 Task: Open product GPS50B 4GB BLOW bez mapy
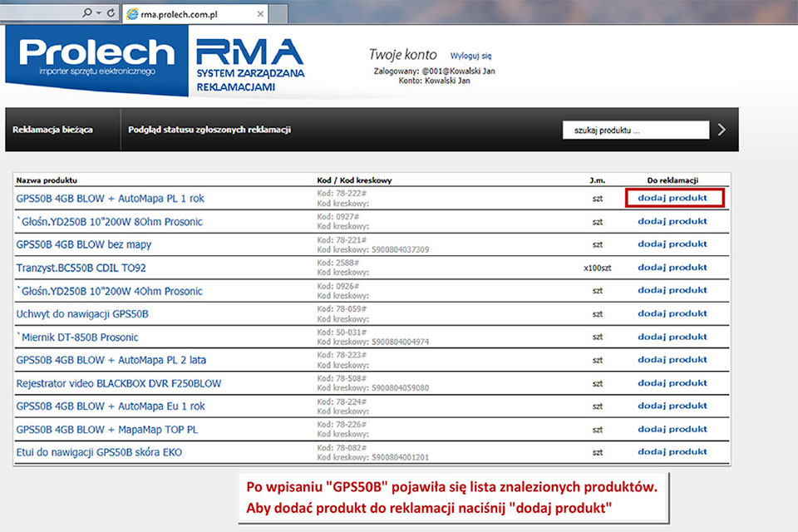click(84, 244)
